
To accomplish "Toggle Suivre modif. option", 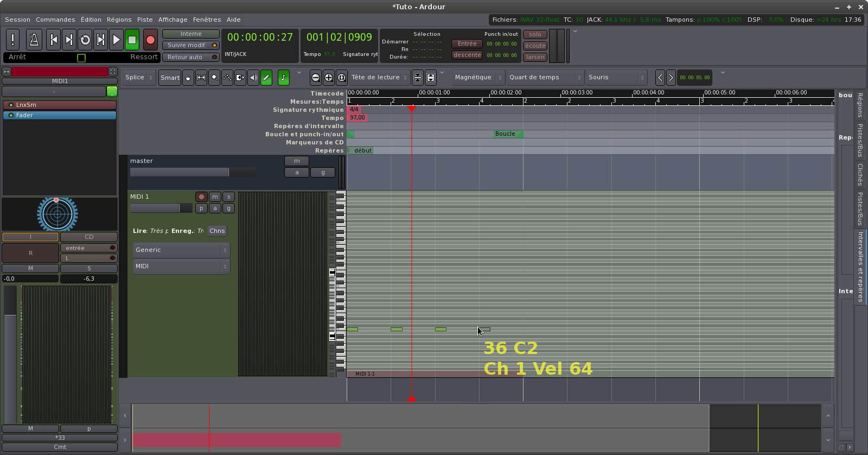I will tap(191, 46).
